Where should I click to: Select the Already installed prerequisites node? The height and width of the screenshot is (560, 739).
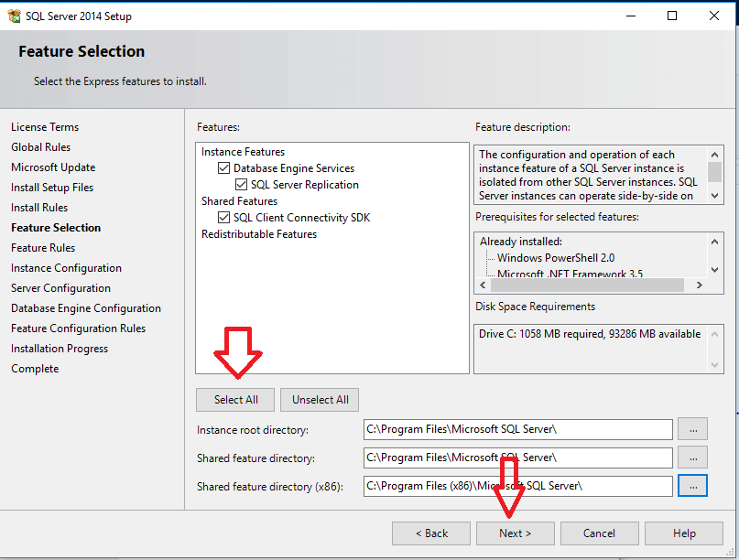click(x=521, y=242)
